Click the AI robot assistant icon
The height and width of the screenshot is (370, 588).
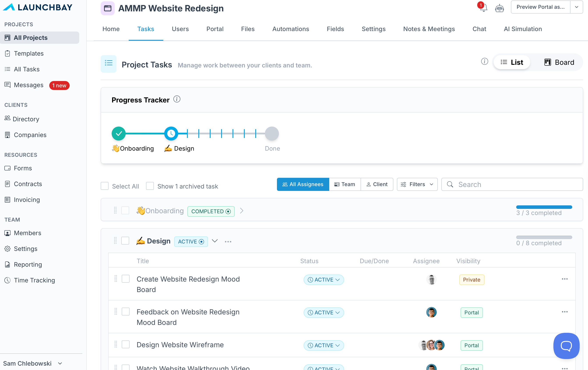[x=499, y=8]
